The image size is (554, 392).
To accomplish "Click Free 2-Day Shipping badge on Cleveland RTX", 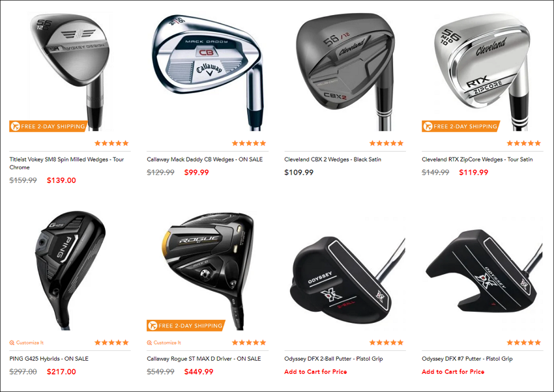I will 461,126.
